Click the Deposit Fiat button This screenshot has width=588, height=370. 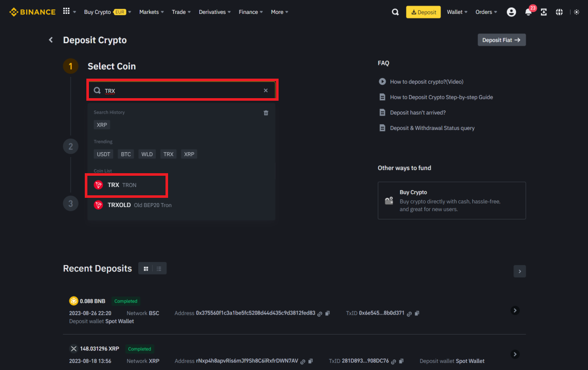[501, 40]
